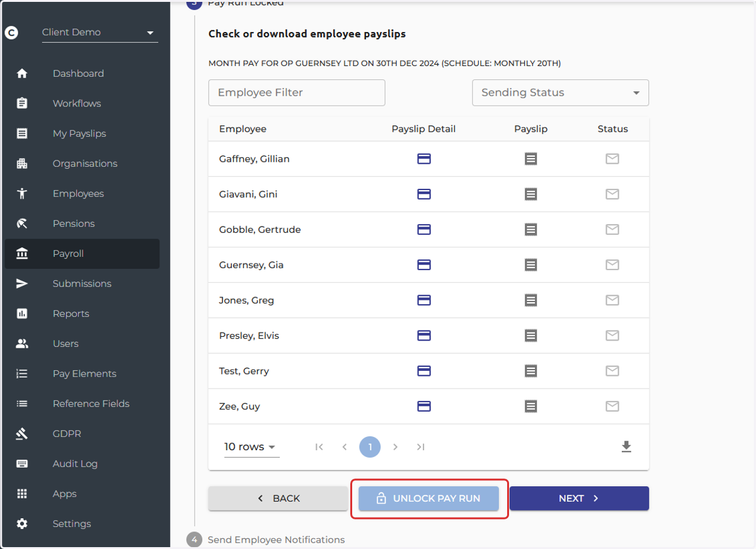This screenshot has height=549, width=756.
Task: Click the Payslip Detail column header
Action: tap(423, 128)
